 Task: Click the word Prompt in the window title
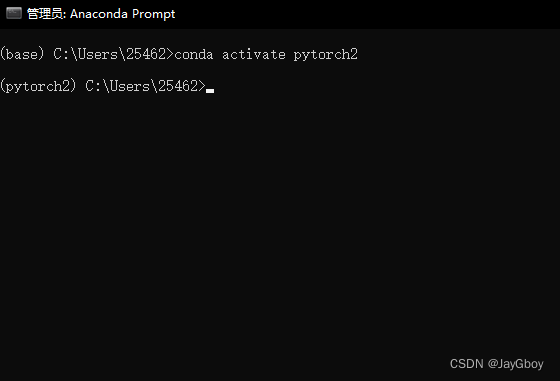(x=154, y=14)
